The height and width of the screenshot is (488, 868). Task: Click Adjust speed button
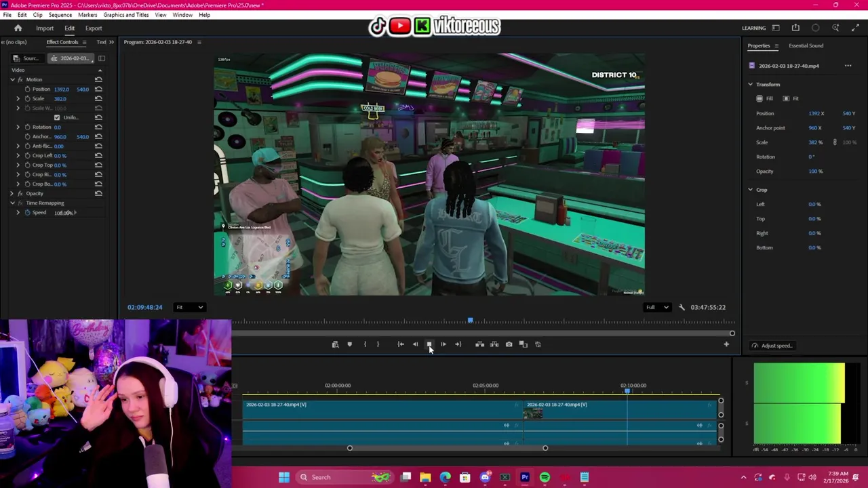[x=772, y=346]
